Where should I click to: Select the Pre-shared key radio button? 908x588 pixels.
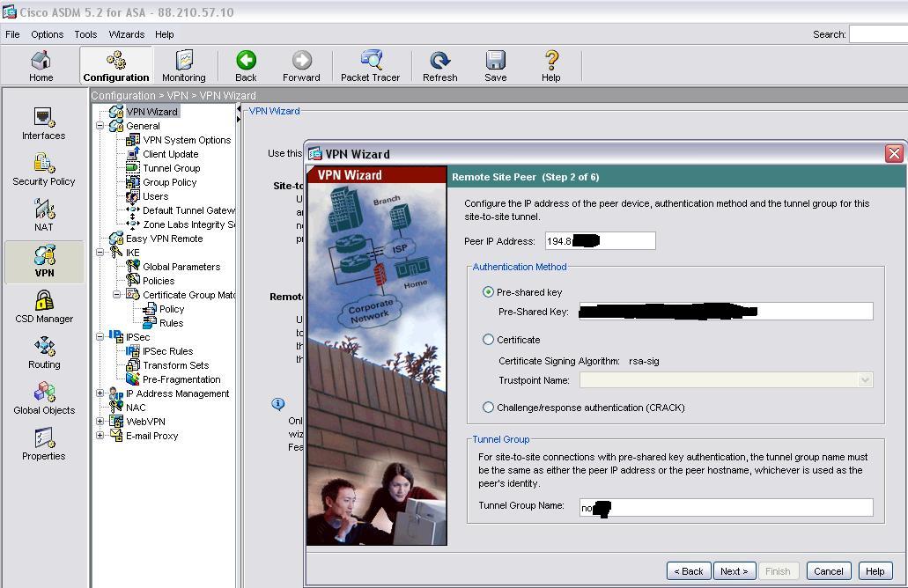pos(488,292)
